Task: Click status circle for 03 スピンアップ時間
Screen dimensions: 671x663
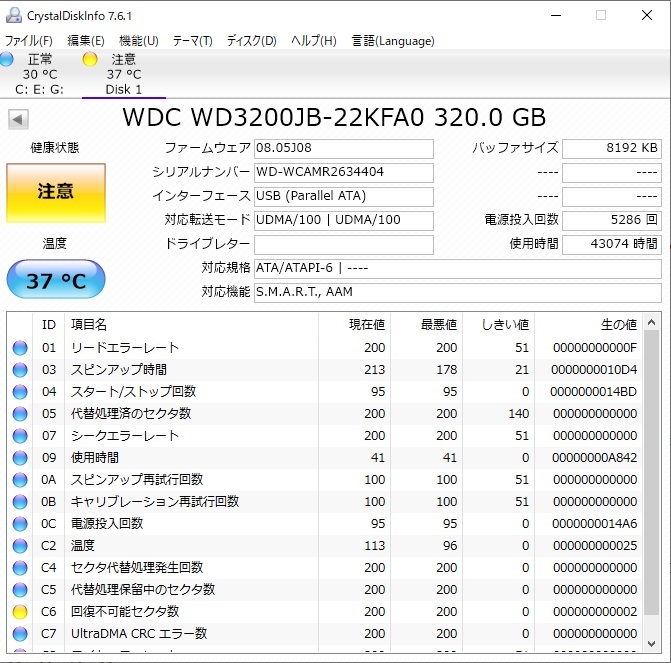Action: [20, 370]
